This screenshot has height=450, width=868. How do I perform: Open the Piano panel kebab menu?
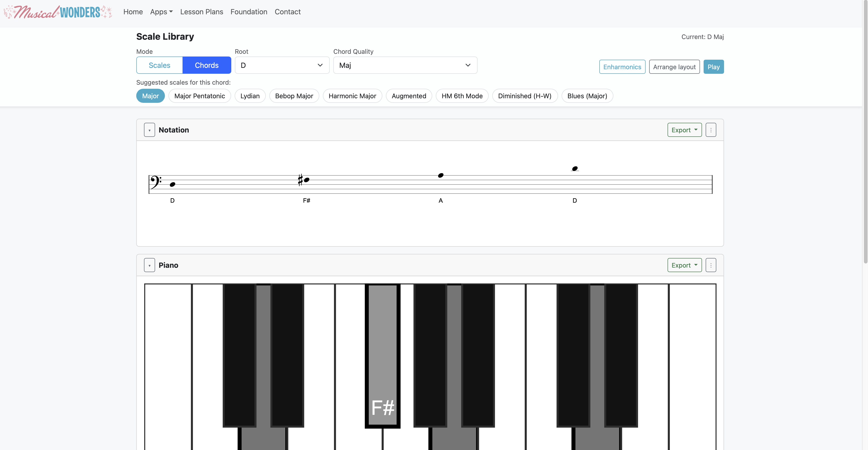711,265
